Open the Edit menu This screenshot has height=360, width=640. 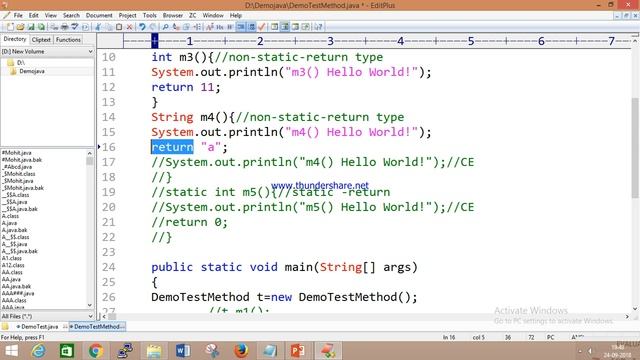point(33,16)
